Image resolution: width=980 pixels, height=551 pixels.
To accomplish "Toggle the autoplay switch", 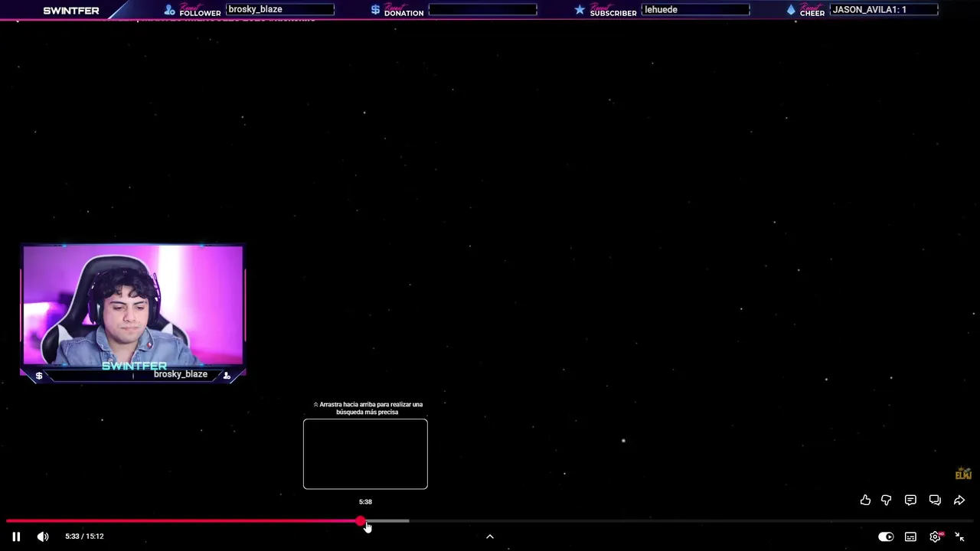I will [886, 536].
